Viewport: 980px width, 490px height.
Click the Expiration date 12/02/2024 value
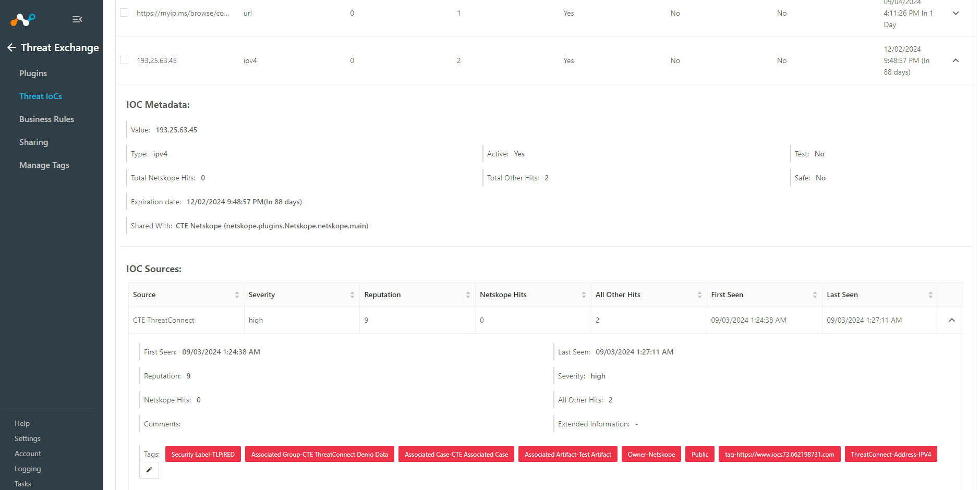tap(244, 202)
